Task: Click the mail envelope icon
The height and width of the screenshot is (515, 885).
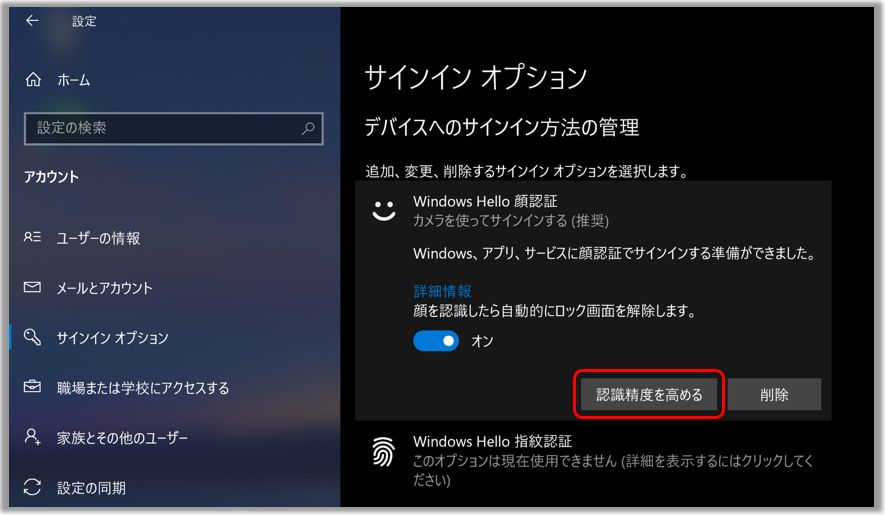Action: 33,288
